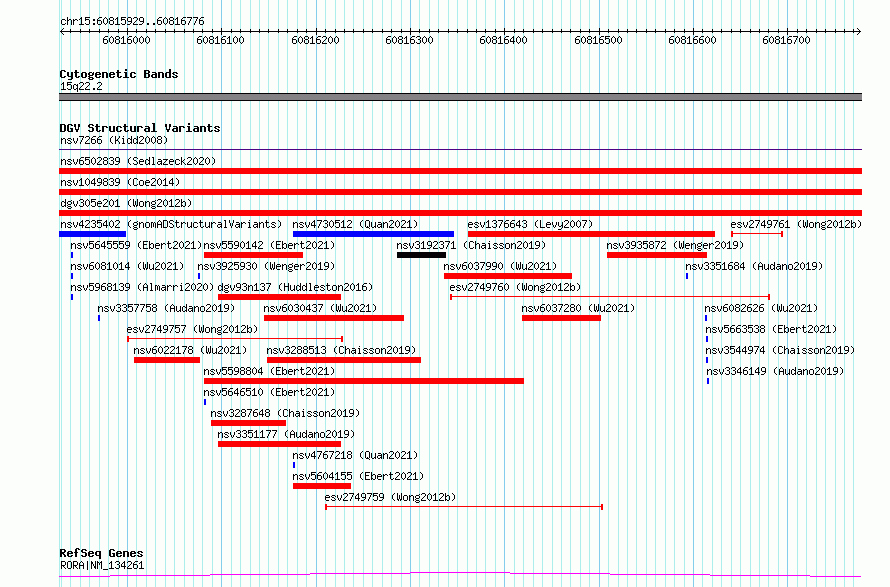Open the nsv3287648 (Chaisson2019) label
890x587 pixels.
click(285, 413)
